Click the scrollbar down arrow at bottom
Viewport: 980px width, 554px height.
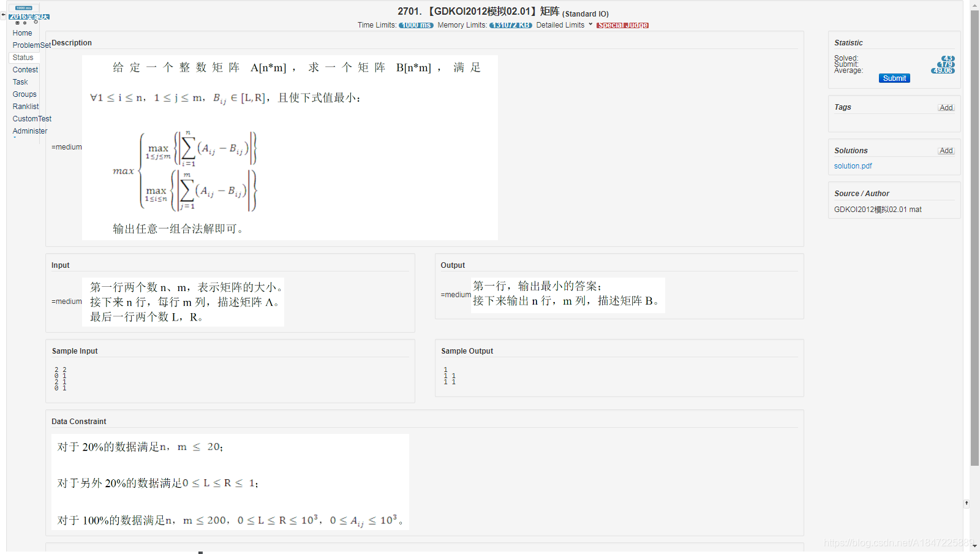click(x=974, y=545)
